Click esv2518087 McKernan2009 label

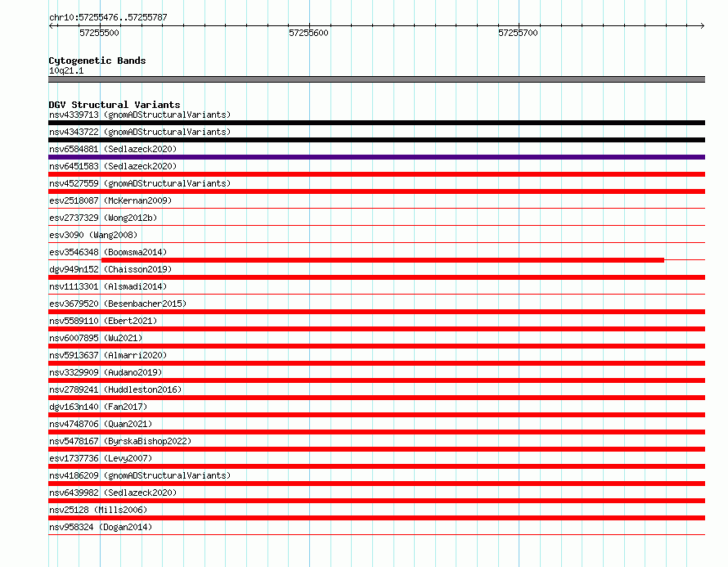110,200
